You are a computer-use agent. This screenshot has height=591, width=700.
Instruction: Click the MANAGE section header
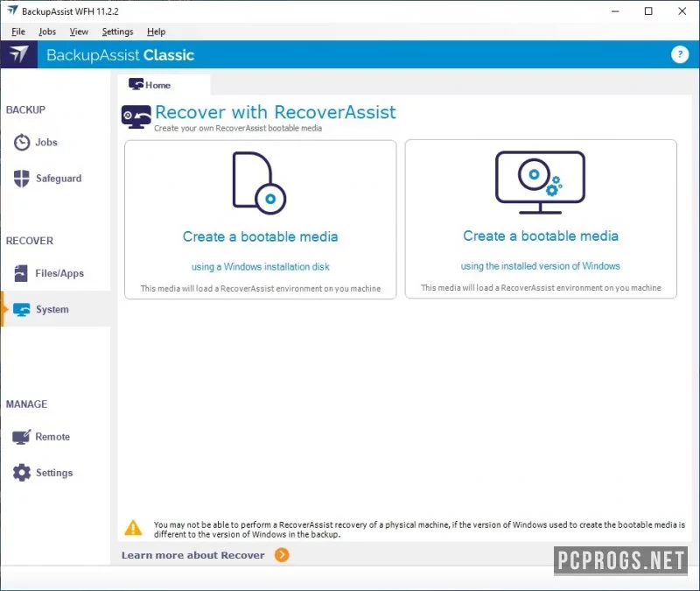point(26,405)
